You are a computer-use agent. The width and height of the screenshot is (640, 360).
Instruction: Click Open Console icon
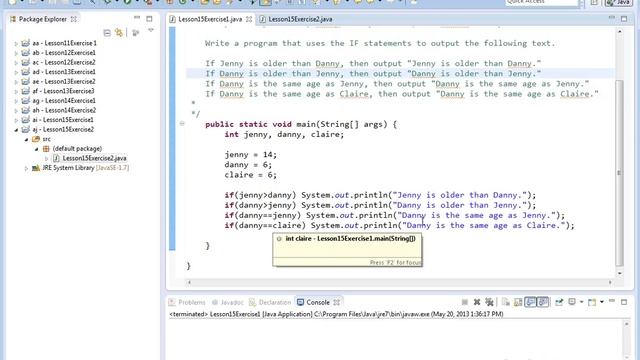pyautogui.click(x=592, y=302)
